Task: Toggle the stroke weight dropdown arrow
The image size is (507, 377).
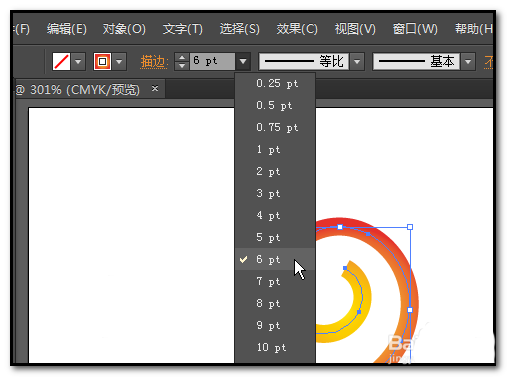Action: click(x=243, y=61)
